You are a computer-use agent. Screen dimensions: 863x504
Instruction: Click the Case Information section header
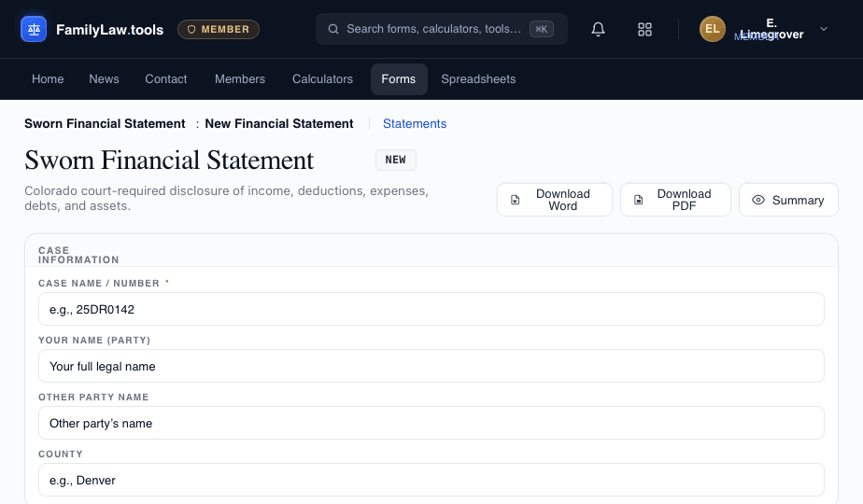(78, 256)
